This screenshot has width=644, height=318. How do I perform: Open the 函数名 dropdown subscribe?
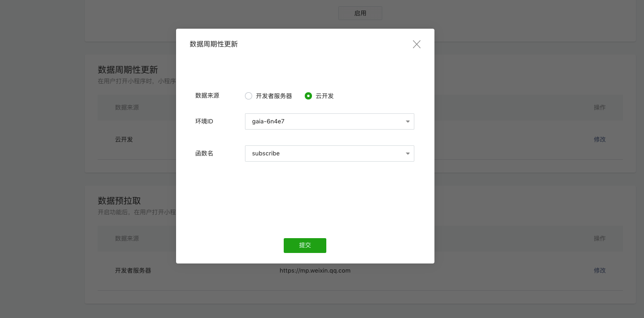pos(330,154)
